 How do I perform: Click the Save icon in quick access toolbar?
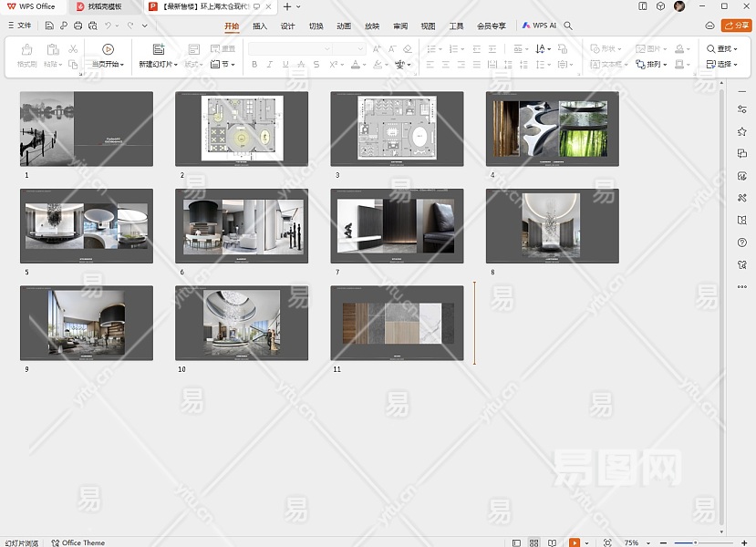coord(49,26)
